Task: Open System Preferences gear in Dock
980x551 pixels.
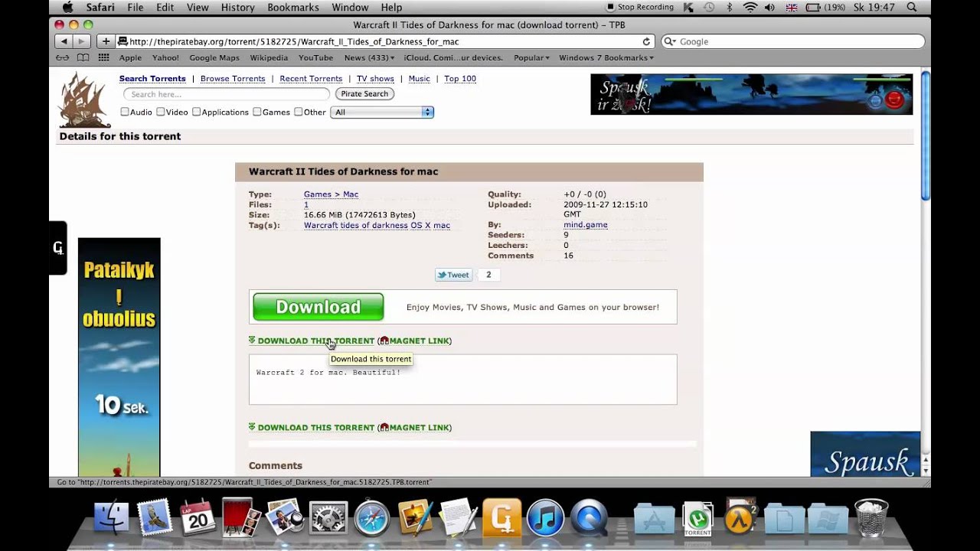Action: coord(328,518)
